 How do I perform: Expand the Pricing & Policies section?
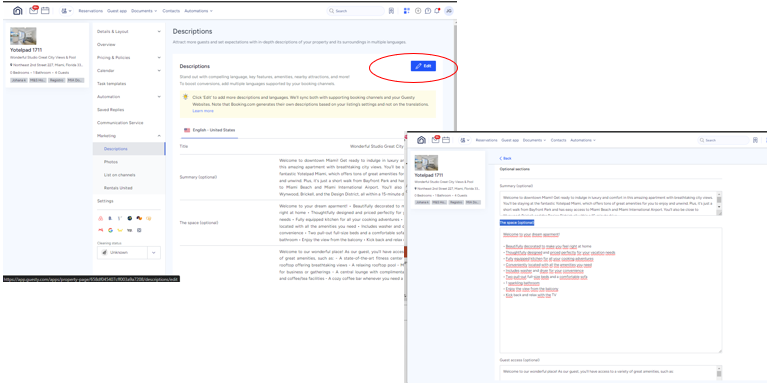point(129,57)
